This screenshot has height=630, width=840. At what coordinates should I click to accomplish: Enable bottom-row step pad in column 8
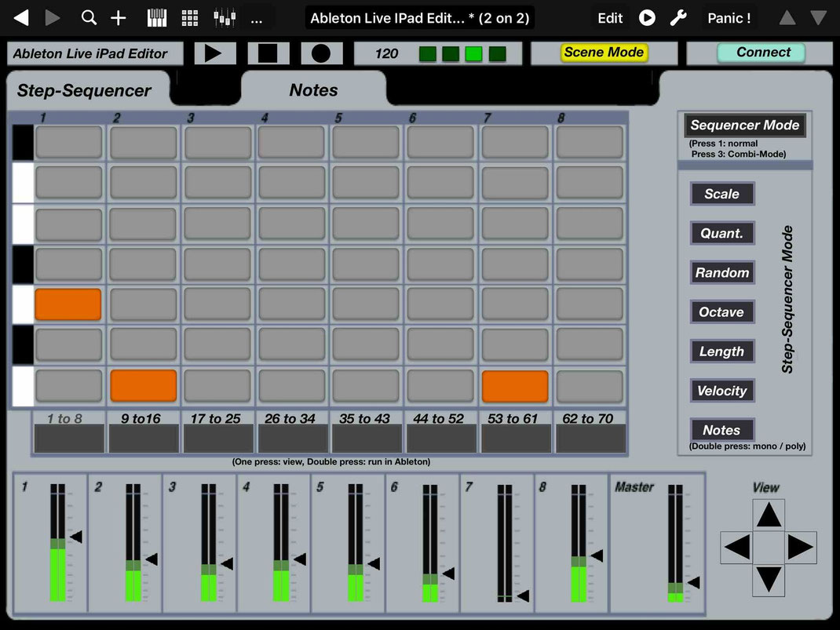(x=590, y=385)
